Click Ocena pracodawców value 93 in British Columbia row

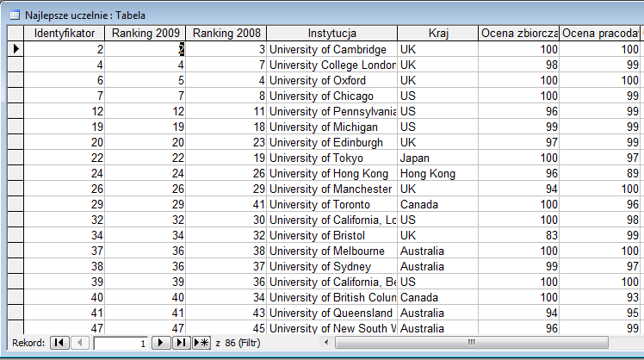(x=599, y=297)
